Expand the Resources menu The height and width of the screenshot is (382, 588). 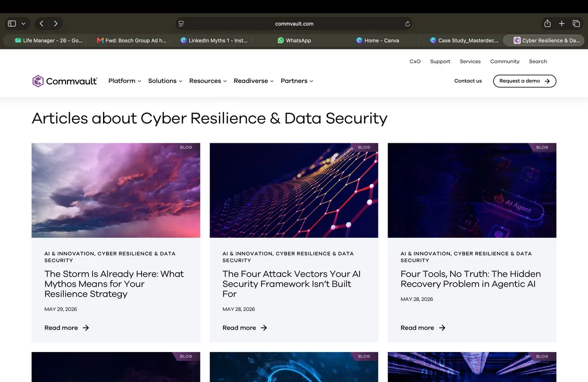click(208, 81)
